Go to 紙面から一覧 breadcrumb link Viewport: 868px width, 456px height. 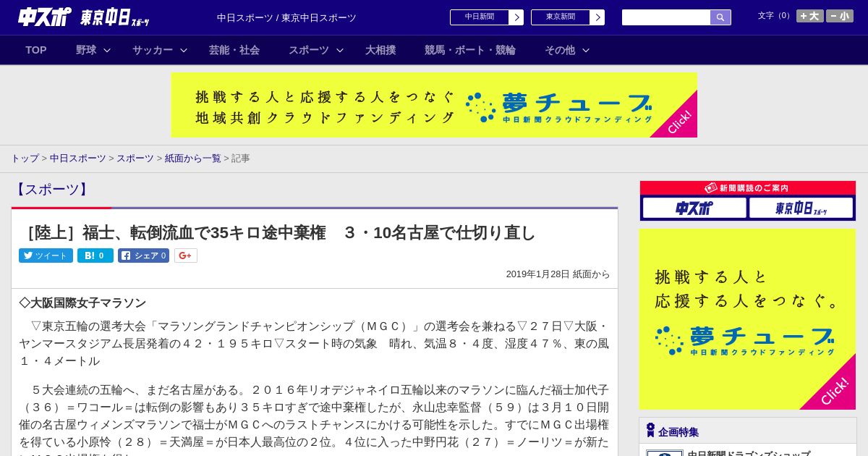click(192, 158)
